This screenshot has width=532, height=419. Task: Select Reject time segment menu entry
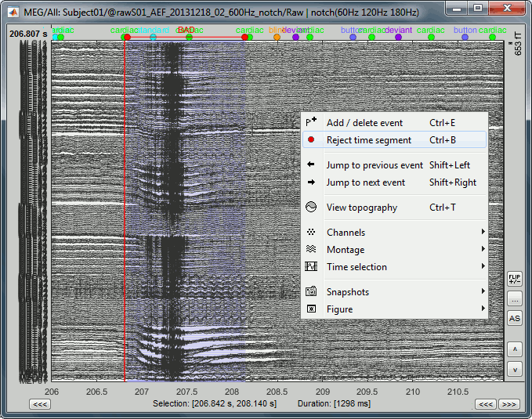pyautogui.click(x=369, y=140)
